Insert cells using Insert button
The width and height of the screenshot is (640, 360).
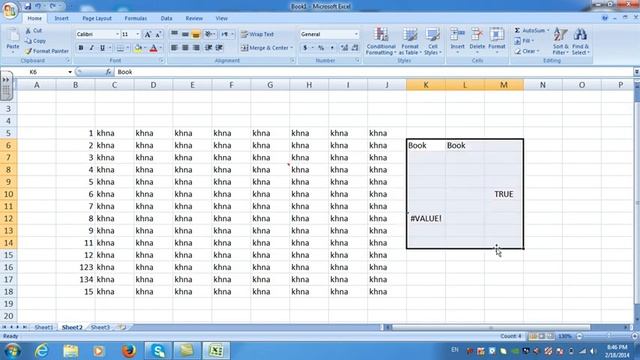point(458,40)
